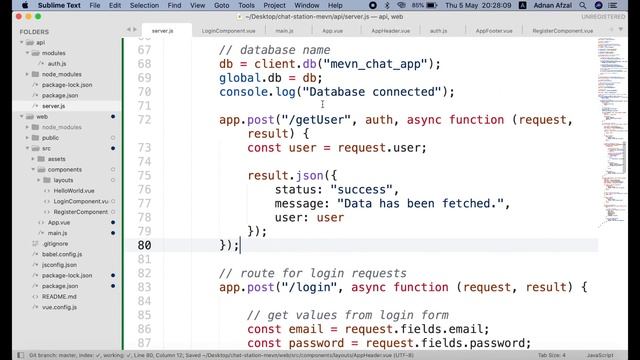
Task: Click the clock date and time
Action: [478, 5]
